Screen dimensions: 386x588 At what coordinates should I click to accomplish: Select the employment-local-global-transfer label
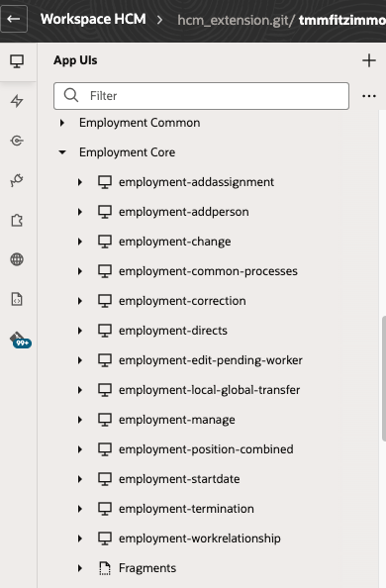(209, 390)
